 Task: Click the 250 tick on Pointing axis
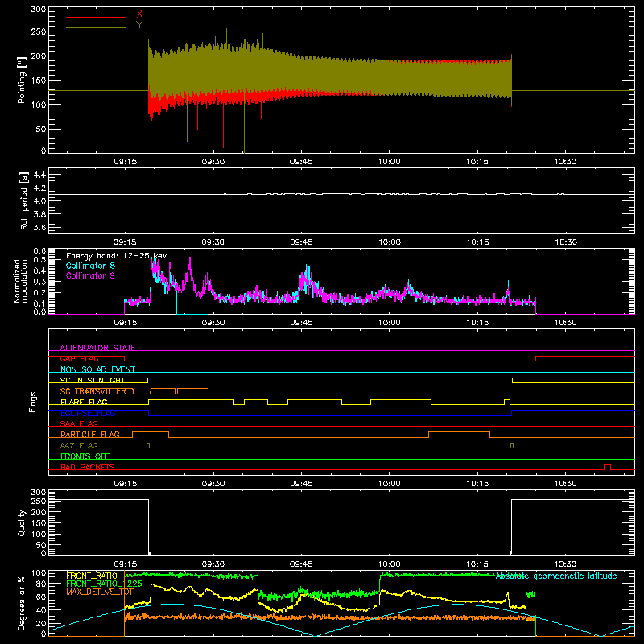(x=39, y=31)
